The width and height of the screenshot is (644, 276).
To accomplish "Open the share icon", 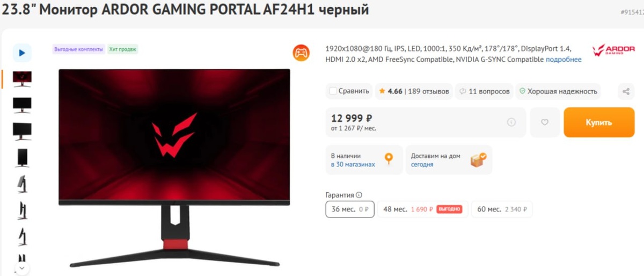I will click(x=626, y=91).
